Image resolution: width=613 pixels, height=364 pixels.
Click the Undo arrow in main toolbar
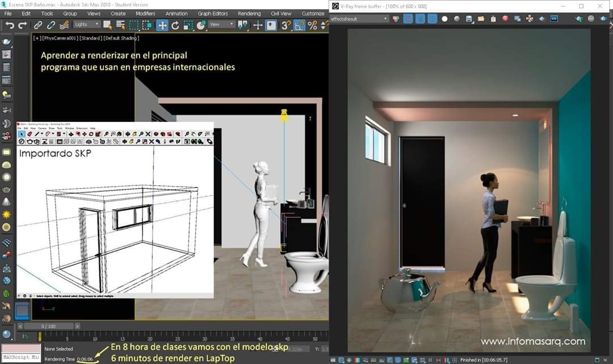coord(10,25)
